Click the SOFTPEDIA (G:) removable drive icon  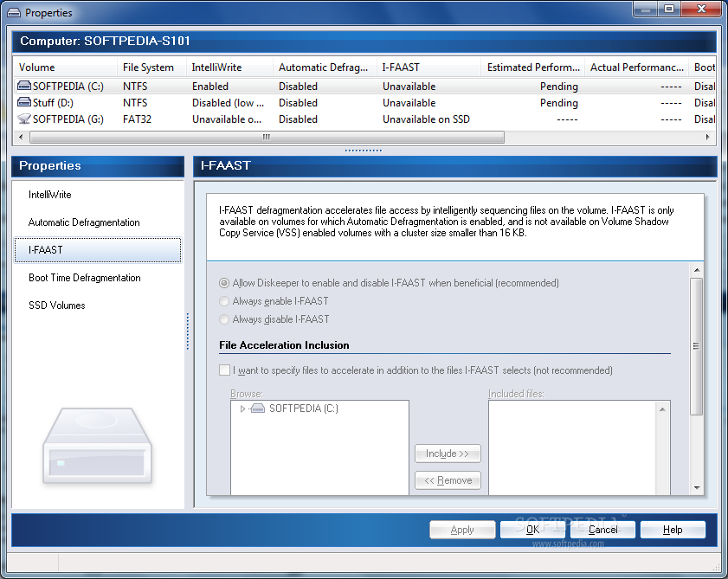pyautogui.click(x=24, y=119)
